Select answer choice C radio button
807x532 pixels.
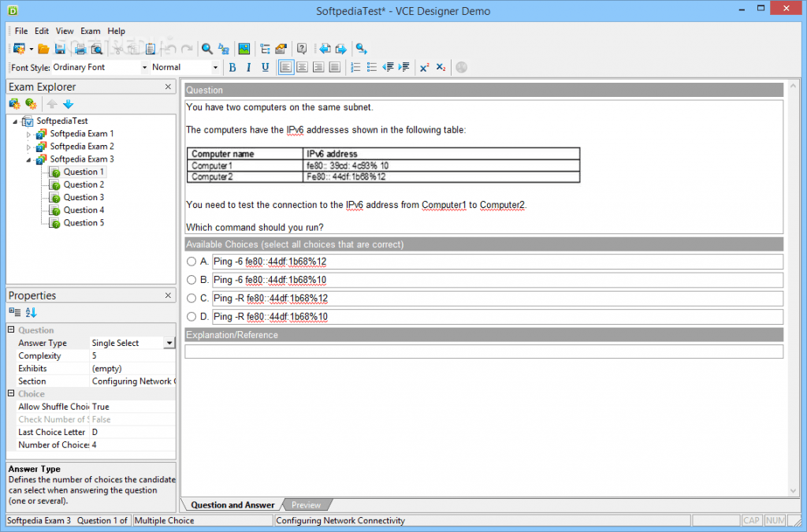click(192, 298)
